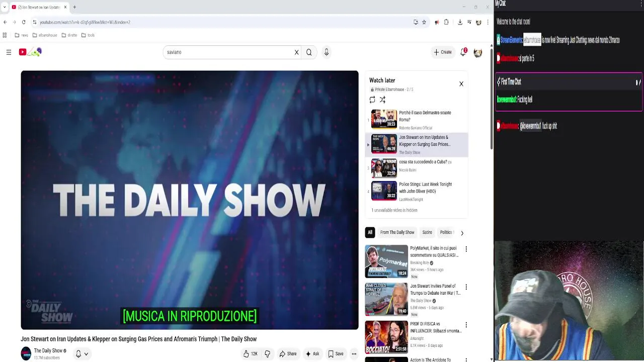The height and width of the screenshot is (362, 644).
Task: Open the browser extensions puzzle icon
Action: (x=446, y=22)
